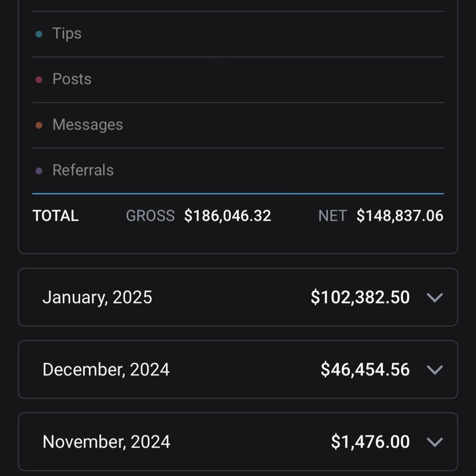Click the pink dot beside Posts
This screenshot has height=476, width=476.
[x=39, y=80]
